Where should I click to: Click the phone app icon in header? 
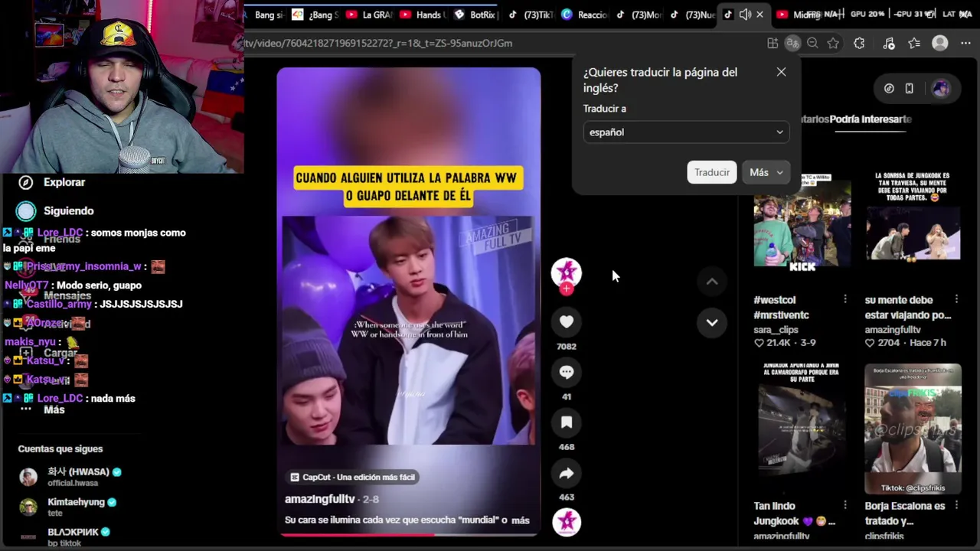point(909,89)
